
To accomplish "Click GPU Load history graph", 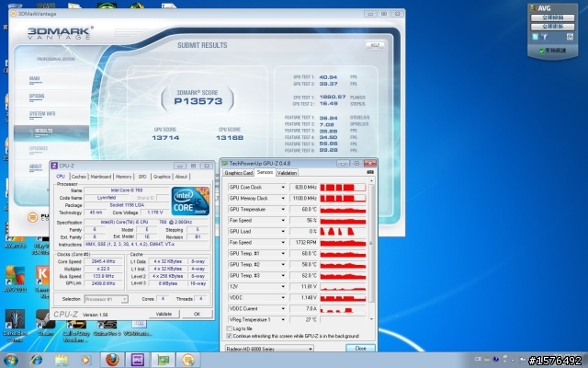I will pos(343,232).
